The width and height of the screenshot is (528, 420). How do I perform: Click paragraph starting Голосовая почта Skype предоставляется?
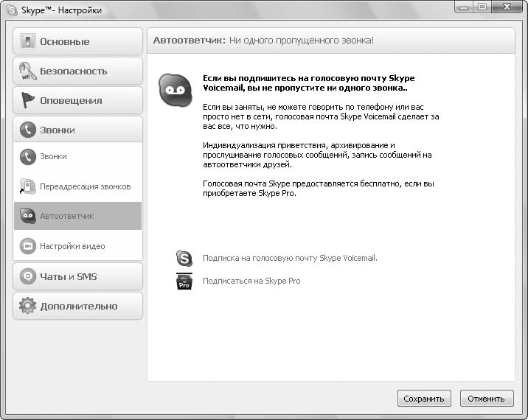(319, 189)
